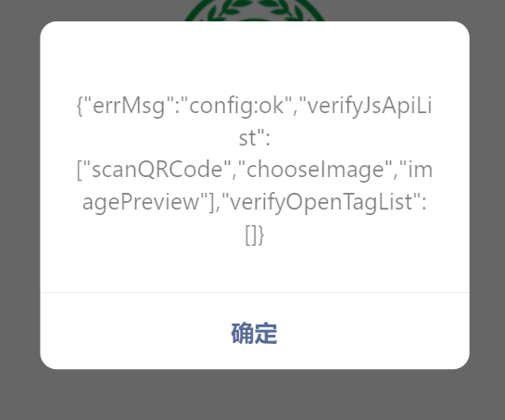Click dimmed overlay below the dialog
This screenshot has height=420, width=505.
click(x=255, y=395)
